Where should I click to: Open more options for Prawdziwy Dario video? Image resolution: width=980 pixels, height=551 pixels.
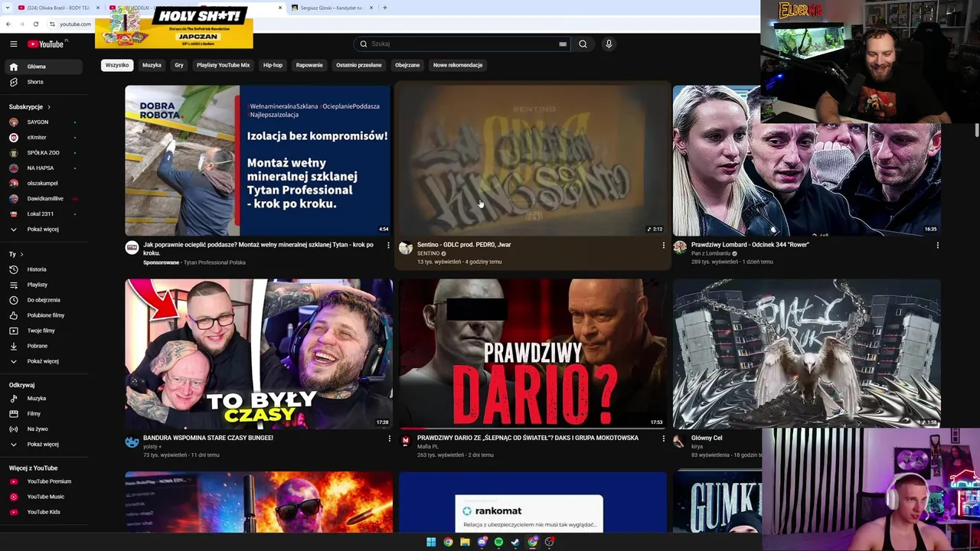[x=663, y=439]
